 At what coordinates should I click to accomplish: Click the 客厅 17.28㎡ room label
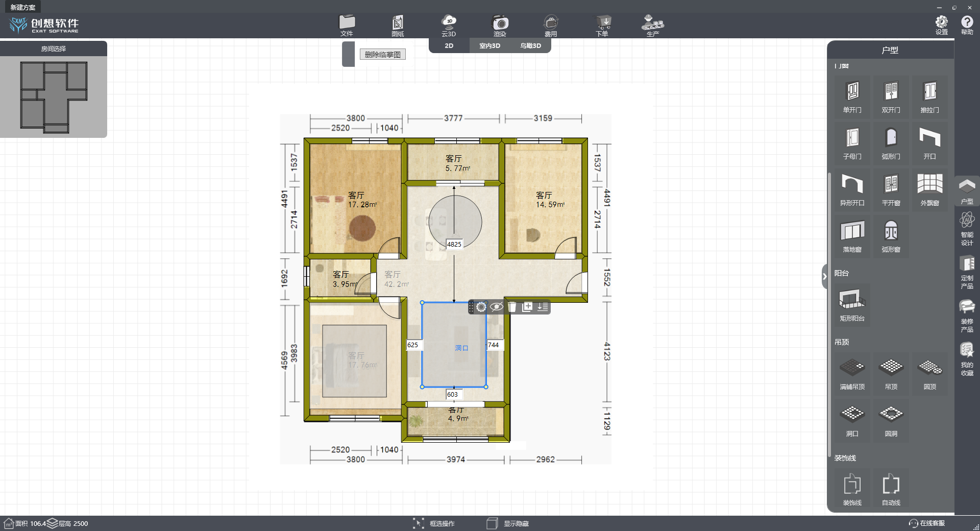point(362,200)
